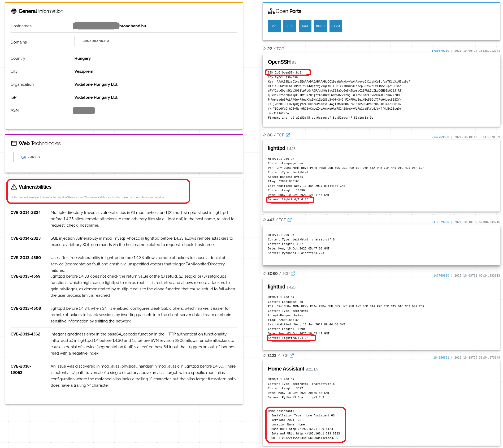
Task: Select CVE-2014-2323 identifier
Action: tap(25, 238)
